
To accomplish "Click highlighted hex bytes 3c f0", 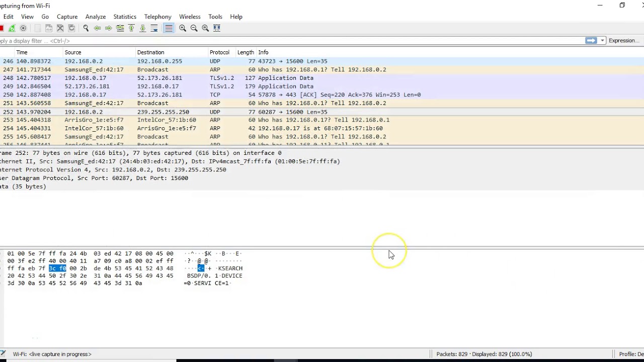I will (x=57, y=268).
